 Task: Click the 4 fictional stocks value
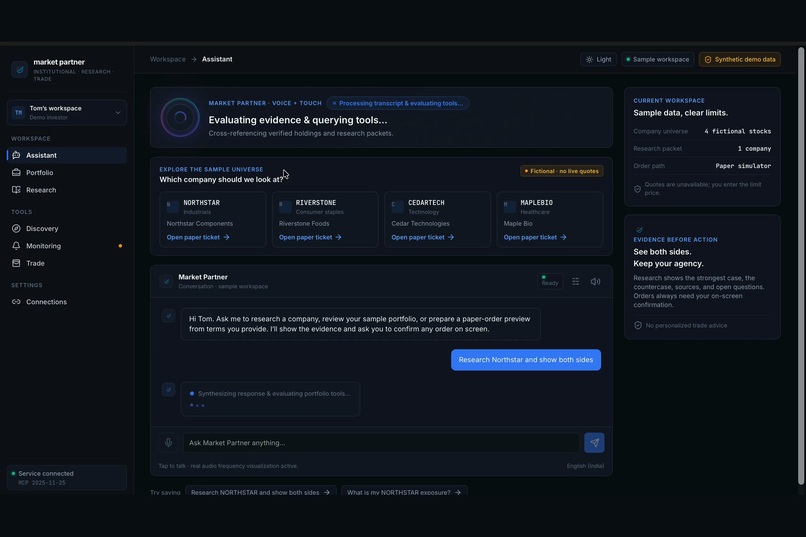[x=738, y=132]
